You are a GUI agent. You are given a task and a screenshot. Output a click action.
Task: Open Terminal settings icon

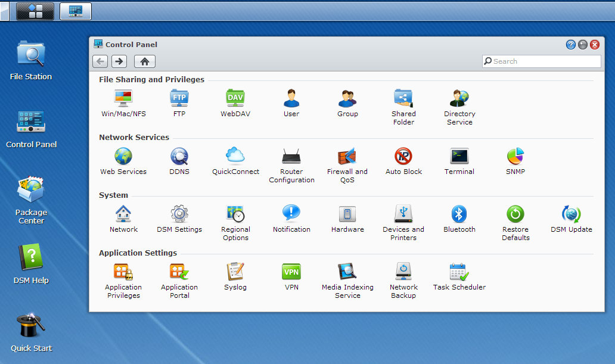[459, 161]
